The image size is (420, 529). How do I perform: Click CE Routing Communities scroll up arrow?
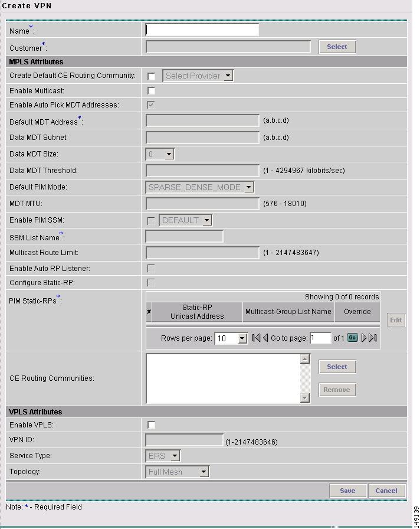click(305, 359)
